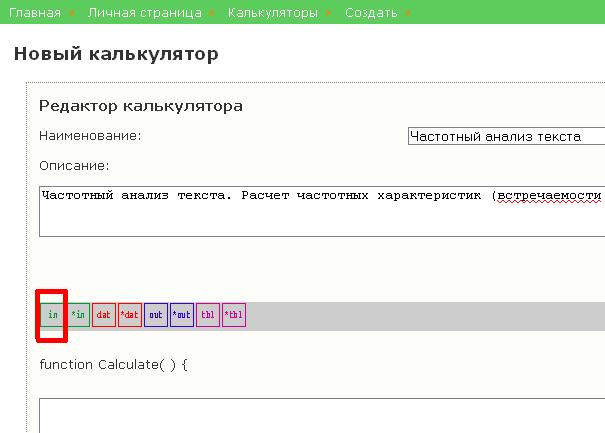
Task: Click the green "in" input variable button
Action: pos(52,315)
